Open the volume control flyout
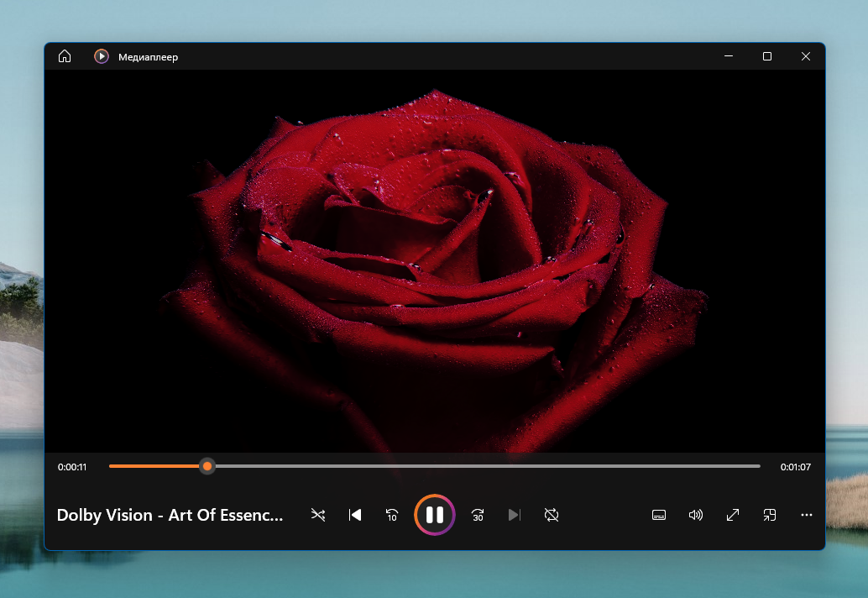The image size is (868, 598). (x=696, y=515)
